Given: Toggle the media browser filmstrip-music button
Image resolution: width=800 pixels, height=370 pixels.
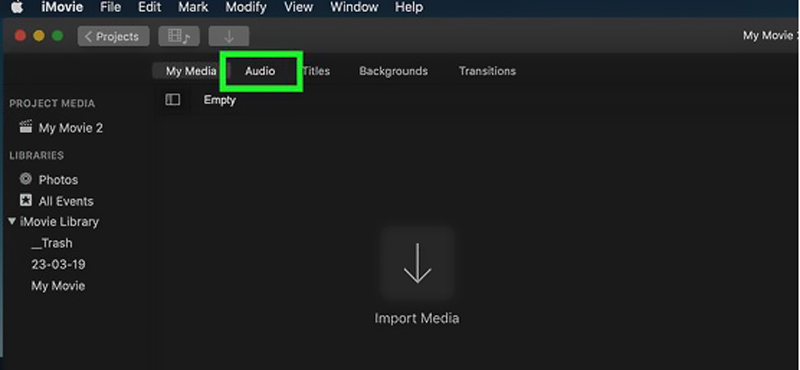Looking at the screenshot, I should tap(179, 36).
